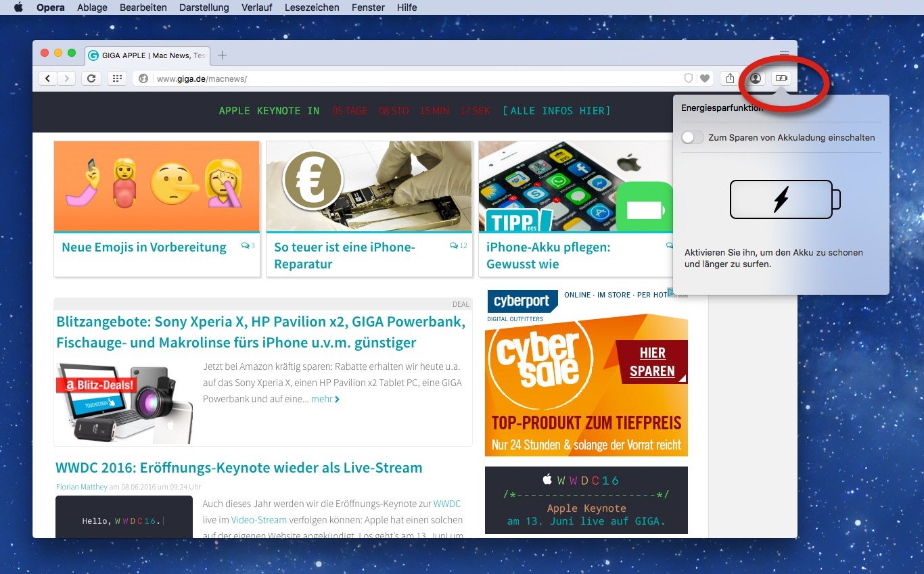The height and width of the screenshot is (574, 924).
Task: Click the iPhone repair article thumbnail
Action: coord(369,187)
